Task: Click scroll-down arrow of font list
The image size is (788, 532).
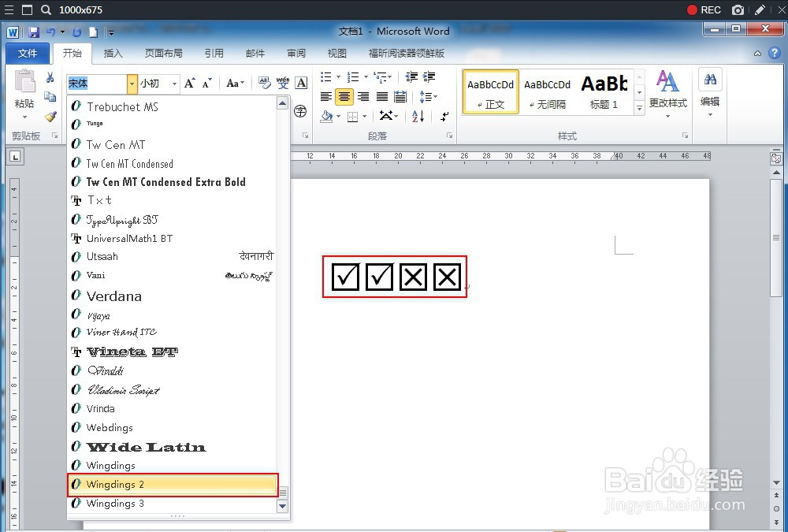Action: (x=282, y=506)
